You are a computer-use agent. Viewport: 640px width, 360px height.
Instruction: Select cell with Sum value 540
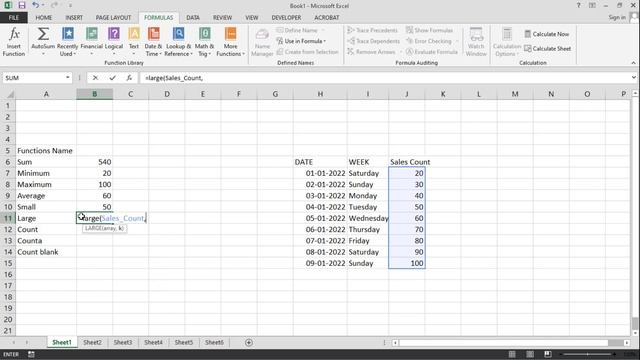tap(95, 162)
